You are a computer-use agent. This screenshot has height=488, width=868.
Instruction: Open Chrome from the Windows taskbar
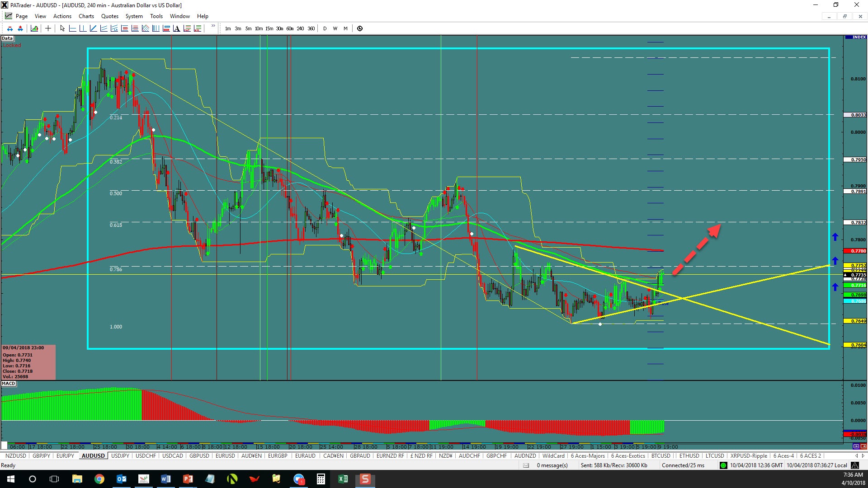tap(99, 479)
